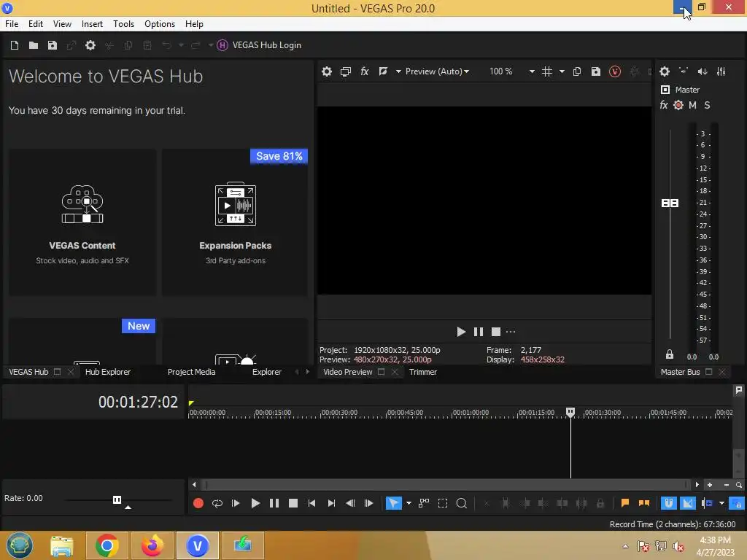Save snapshot to file icon
The image size is (747, 560).
click(596, 71)
